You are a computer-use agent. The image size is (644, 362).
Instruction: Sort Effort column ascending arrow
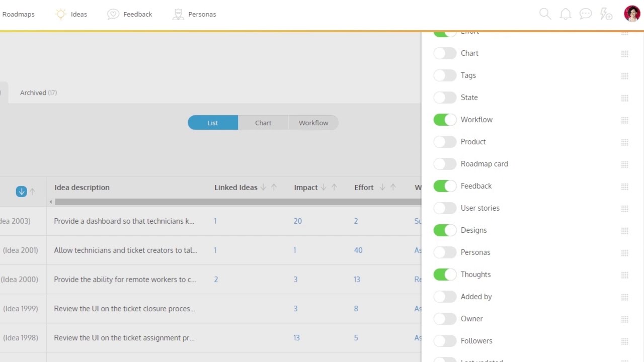point(393,188)
